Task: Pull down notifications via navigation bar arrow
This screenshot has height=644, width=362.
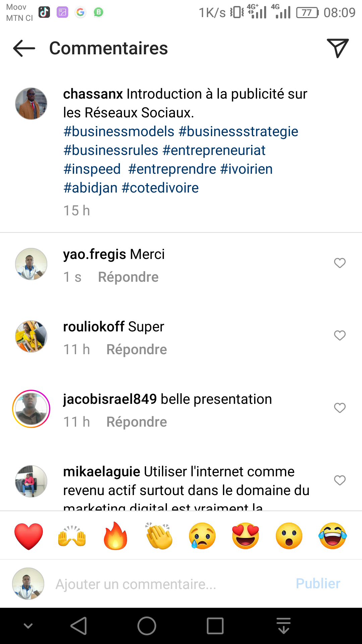Action: coord(284,626)
